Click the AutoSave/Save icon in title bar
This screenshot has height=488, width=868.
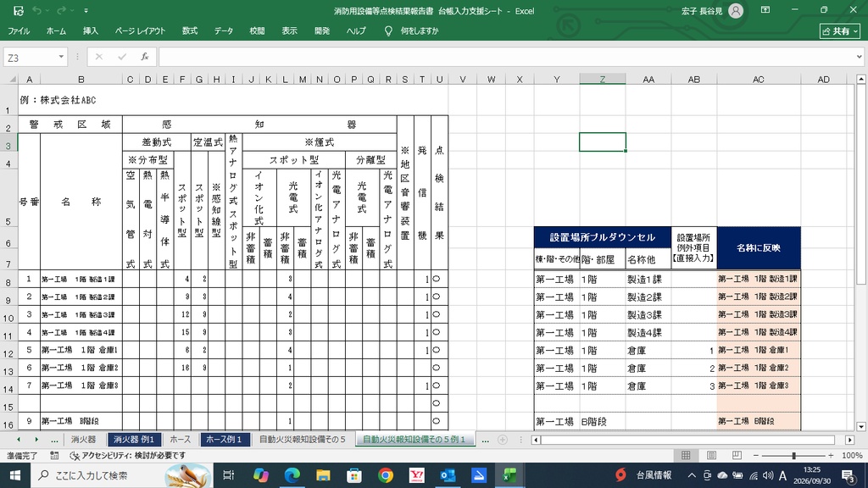coord(19,10)
